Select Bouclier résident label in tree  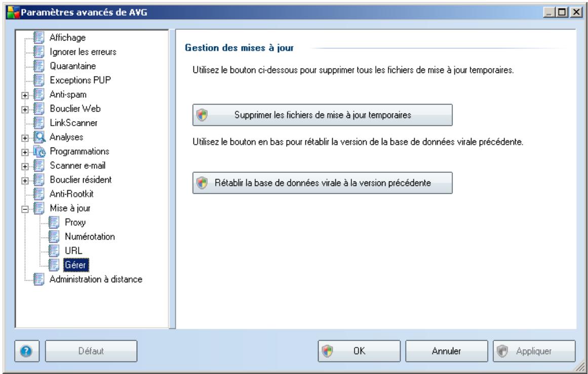81,180
